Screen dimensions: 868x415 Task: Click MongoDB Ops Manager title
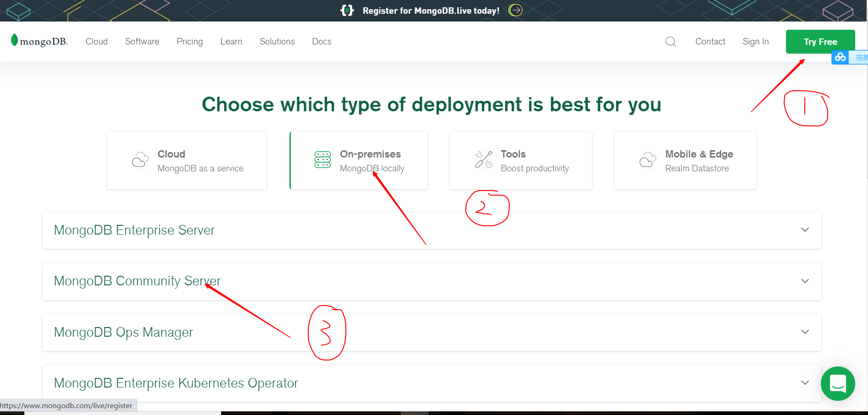[x=123, y=332]
